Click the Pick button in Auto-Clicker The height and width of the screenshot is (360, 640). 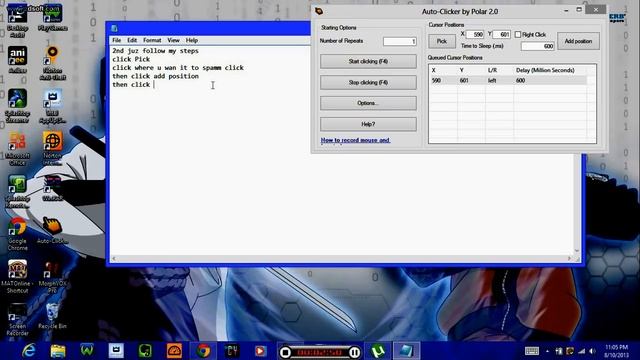click(x=442, y=41)
